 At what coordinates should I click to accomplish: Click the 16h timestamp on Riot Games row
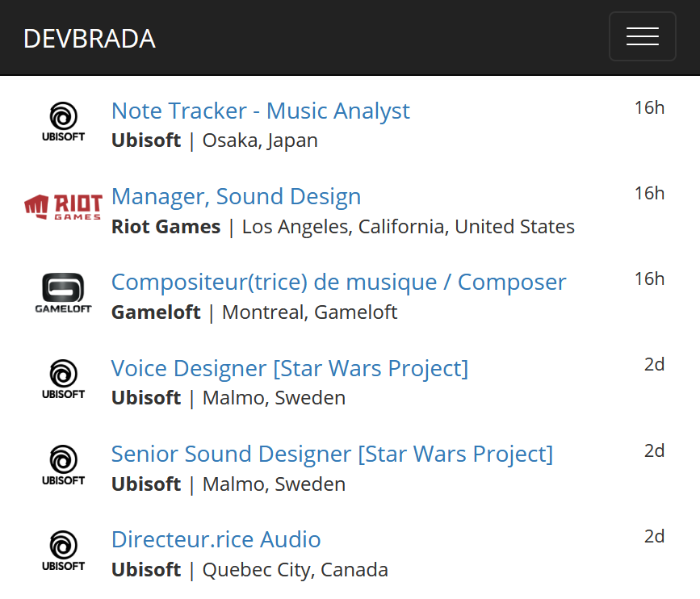click(x=649, y=193)
